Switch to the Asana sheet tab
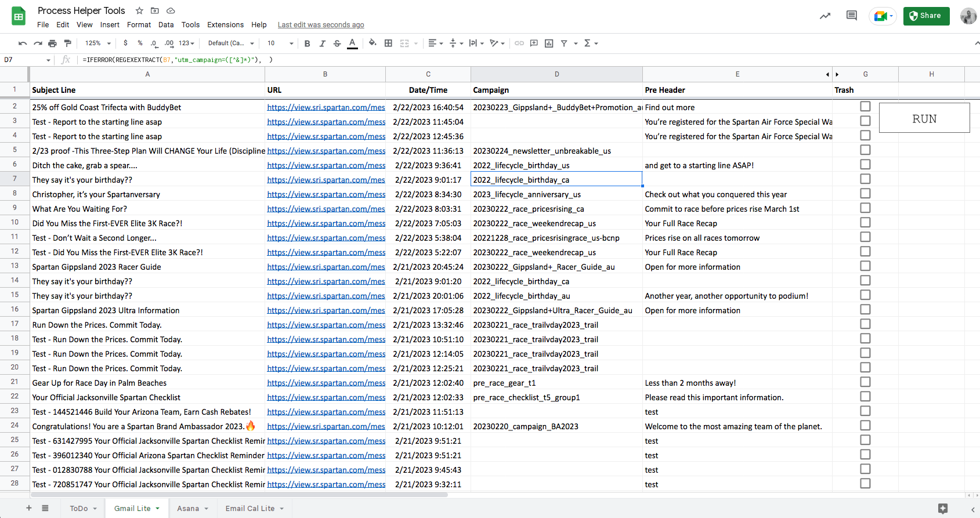This screenshot has width=980, height=518. tap(187, 509)
